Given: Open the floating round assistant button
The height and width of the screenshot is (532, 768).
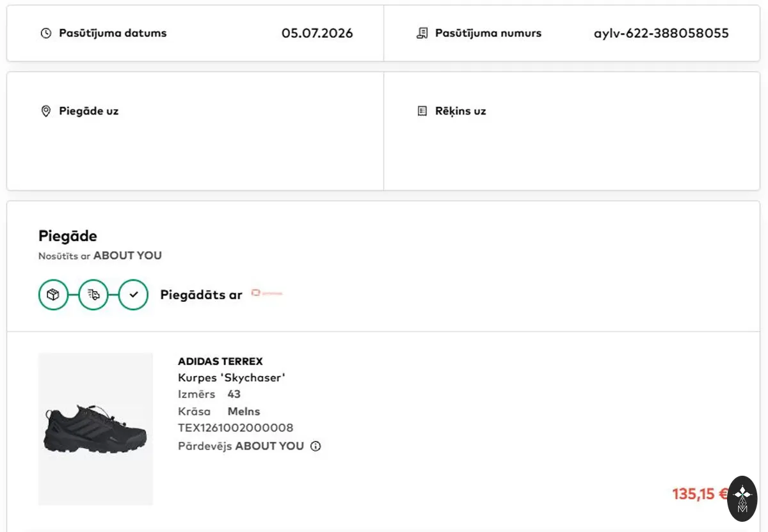Looking at the screenshot, I should tap(742, 499).
